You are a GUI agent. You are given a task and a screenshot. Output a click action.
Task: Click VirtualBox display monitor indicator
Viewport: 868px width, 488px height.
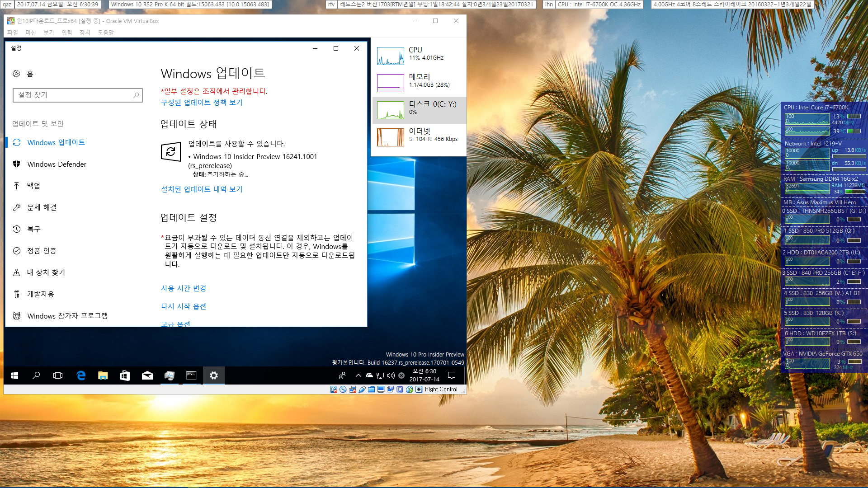click(381, 389)
